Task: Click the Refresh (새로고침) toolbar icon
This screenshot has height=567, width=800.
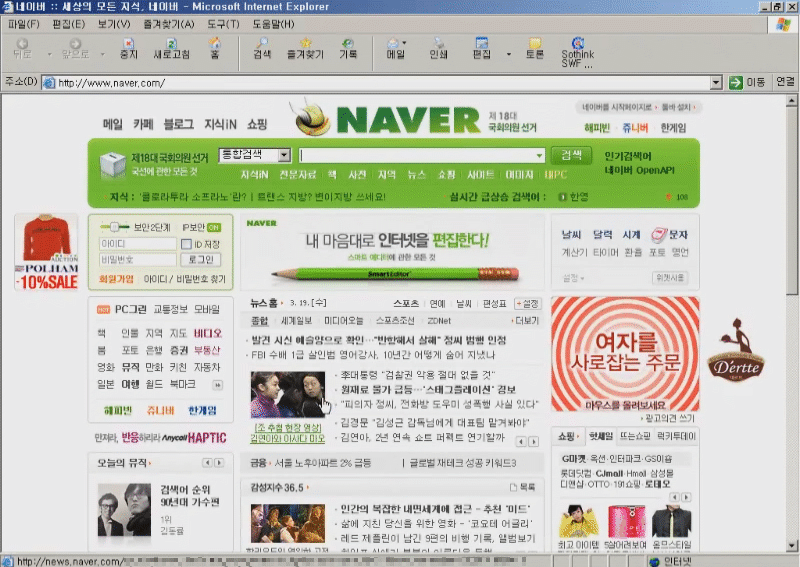Action: coord(170,46)
